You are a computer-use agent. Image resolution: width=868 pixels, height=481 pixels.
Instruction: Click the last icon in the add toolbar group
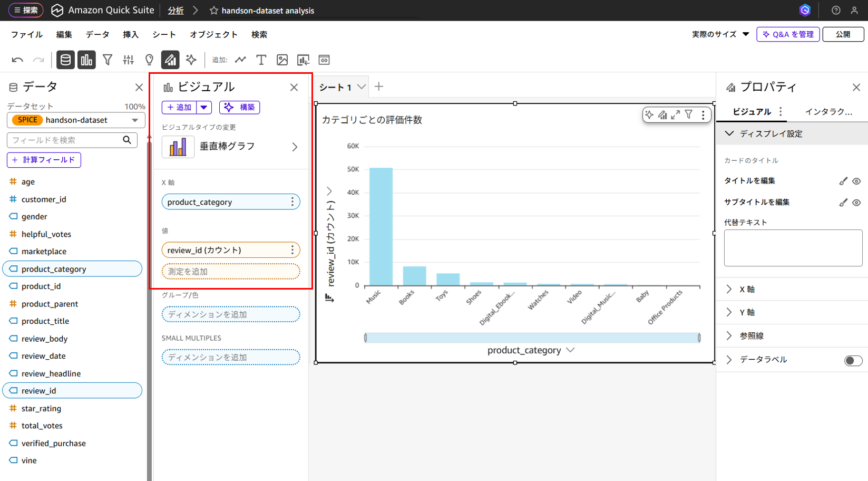[324, 60]
